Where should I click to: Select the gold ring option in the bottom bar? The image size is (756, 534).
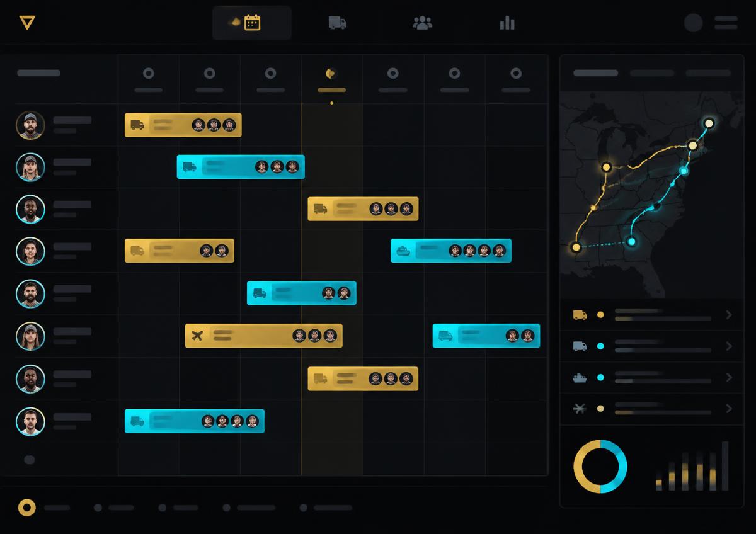[27, 508]
